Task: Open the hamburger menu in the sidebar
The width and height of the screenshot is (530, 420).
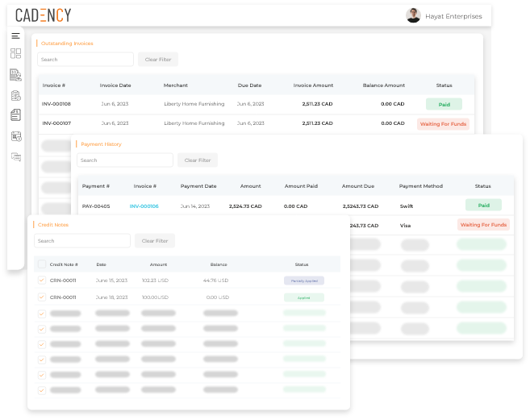Action: [15, 35]
